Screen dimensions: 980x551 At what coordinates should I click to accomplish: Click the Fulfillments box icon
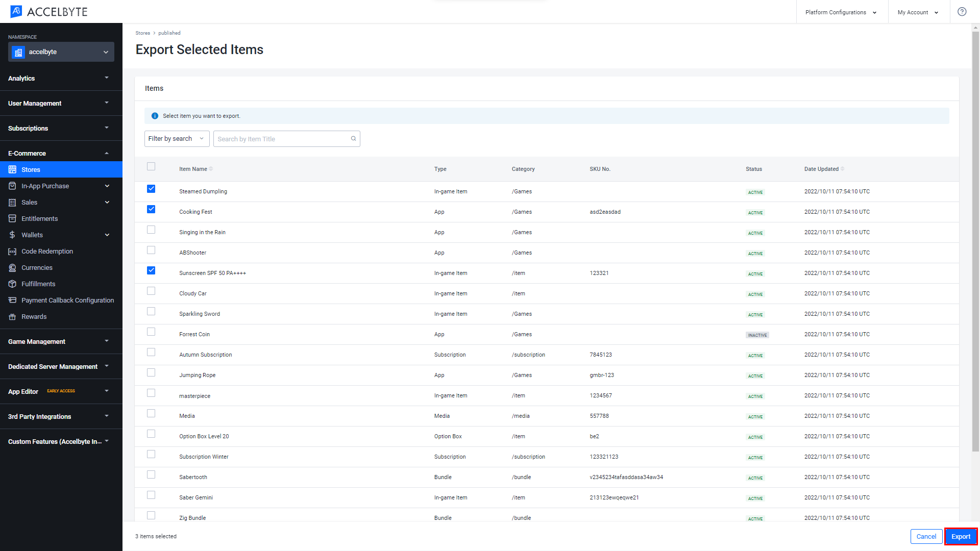pos(12,284)
